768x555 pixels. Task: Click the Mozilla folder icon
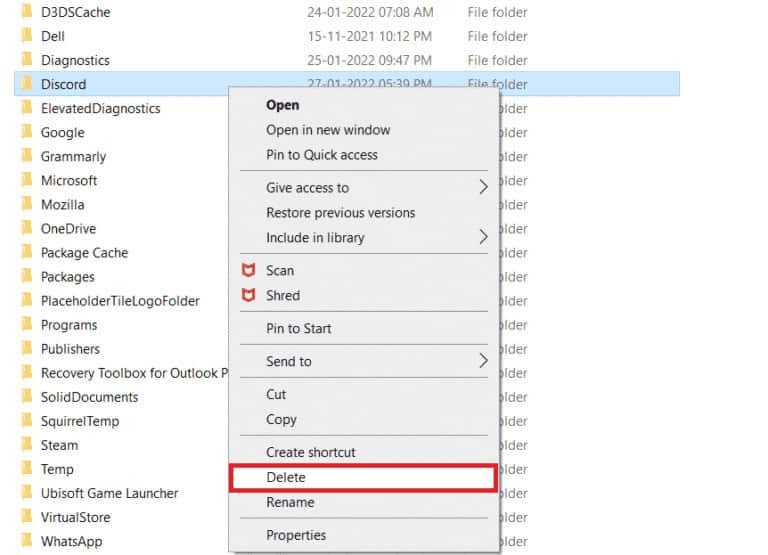tap(27, 204)
